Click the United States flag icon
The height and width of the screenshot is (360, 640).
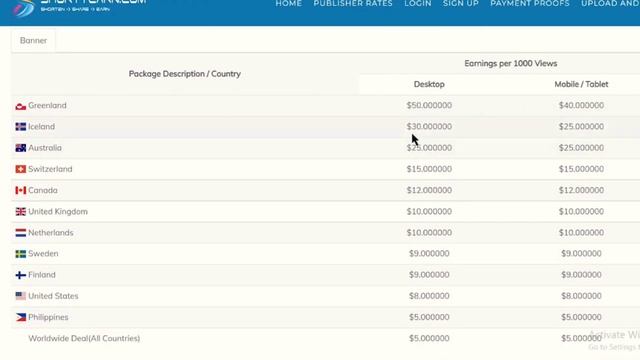click(21, 296)
